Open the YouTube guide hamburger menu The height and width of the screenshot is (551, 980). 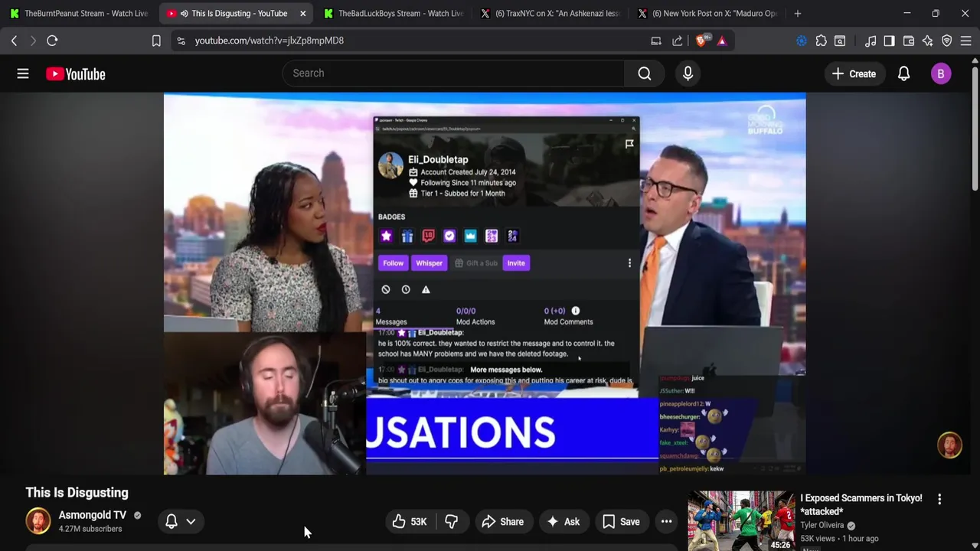23,73
